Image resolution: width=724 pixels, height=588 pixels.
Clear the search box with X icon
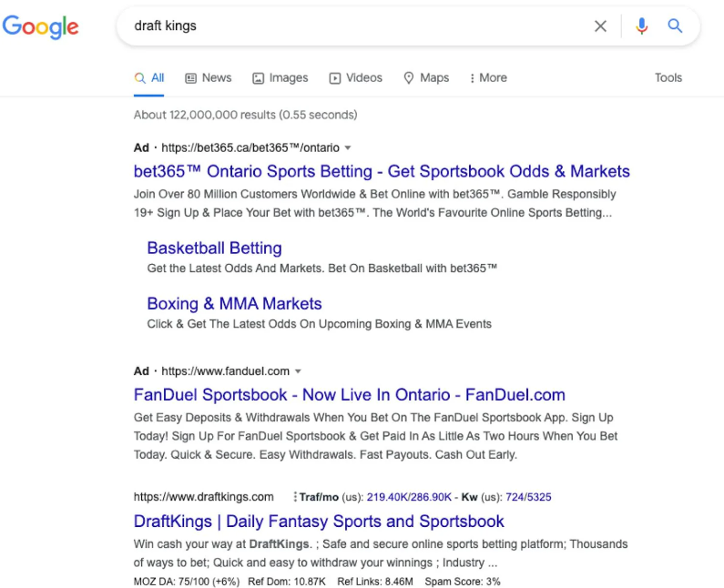[x=600, y=25]
